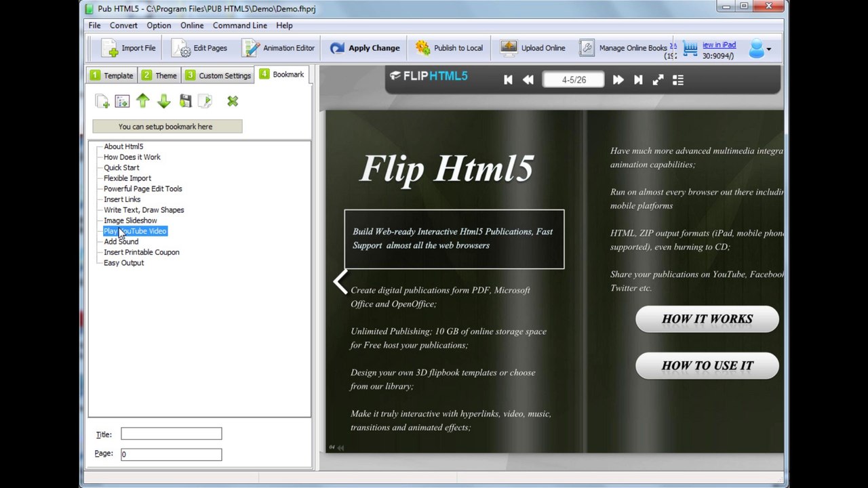The width and height of the screenshot is (868, 488).
Task: Select 'Insert Links' bookmark
Action: [x=122, y=199]
